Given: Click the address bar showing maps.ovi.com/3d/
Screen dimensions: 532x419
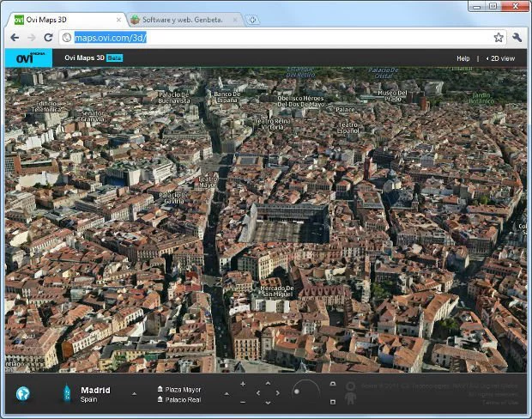Looking at the screenshot, I should (281, 38).
